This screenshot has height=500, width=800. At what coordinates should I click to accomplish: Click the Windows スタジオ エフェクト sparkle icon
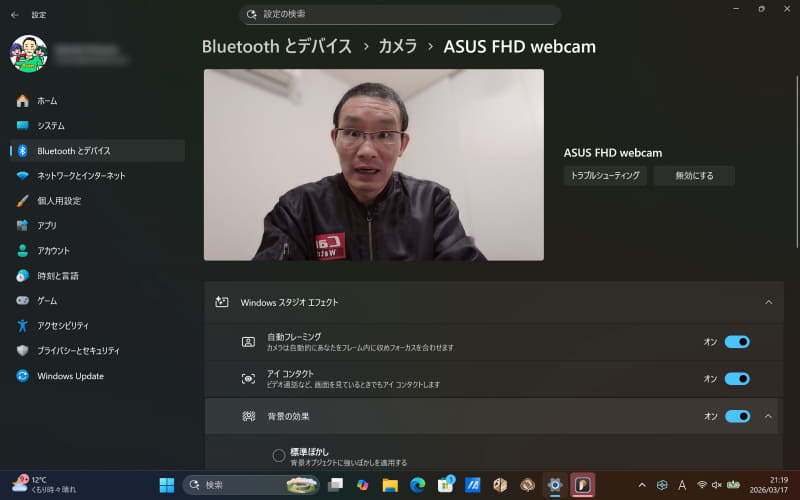click(222, 302)
